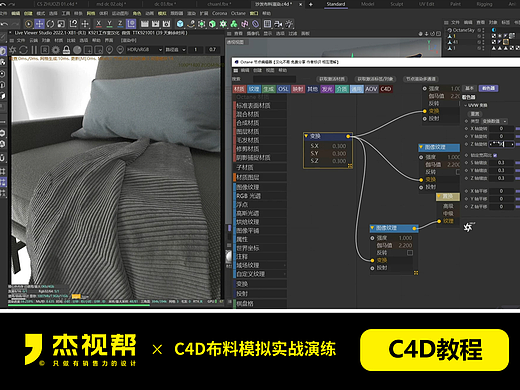Click the third button right of node search
The width and height of the screenshot is (520, 390).
pos(421,79)
